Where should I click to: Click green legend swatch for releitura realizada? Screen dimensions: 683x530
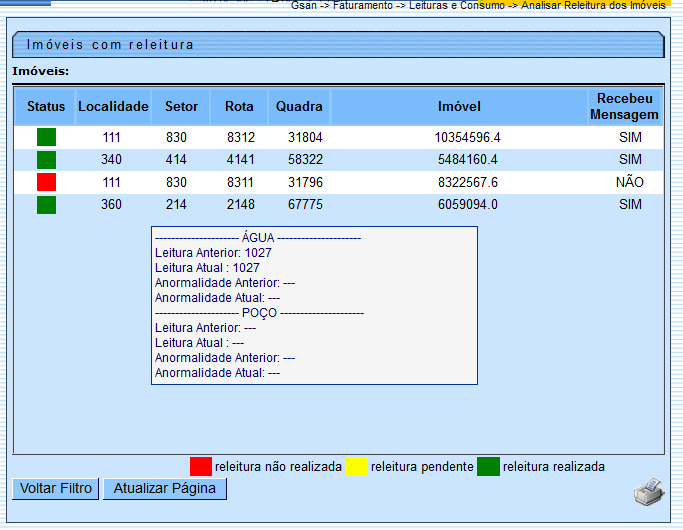click(488, 466)
